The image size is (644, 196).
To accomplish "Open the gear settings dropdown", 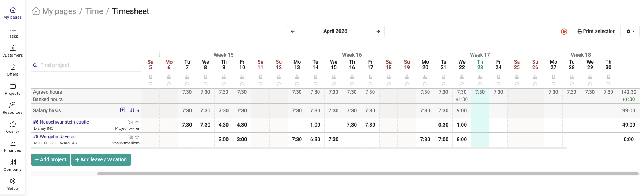I will click(630, 31).
